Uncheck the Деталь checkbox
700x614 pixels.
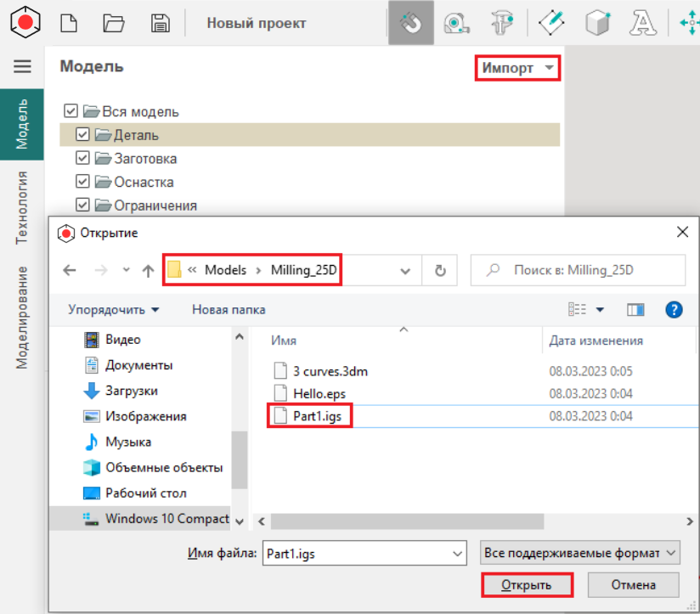tap(82, 134)
